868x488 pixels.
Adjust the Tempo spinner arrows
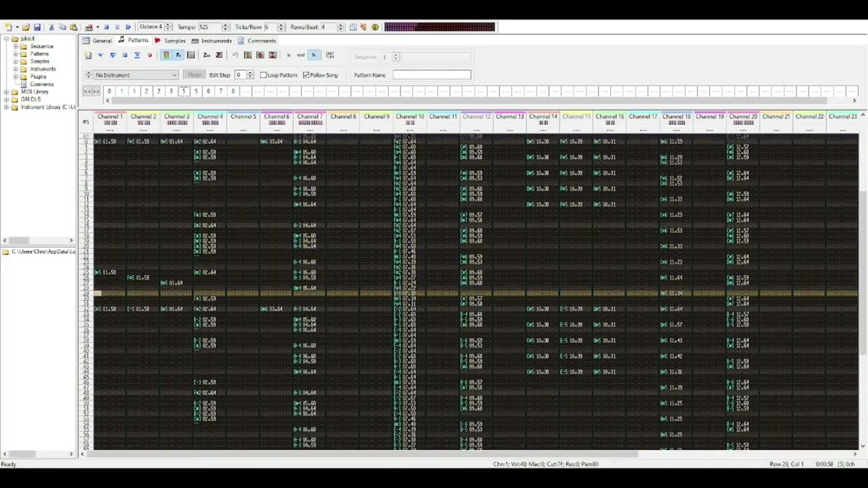225,27
